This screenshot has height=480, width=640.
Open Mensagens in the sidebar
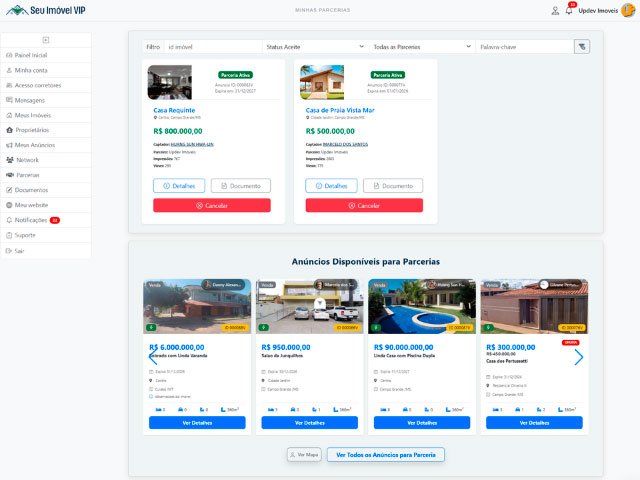click(x=46, y=100)
